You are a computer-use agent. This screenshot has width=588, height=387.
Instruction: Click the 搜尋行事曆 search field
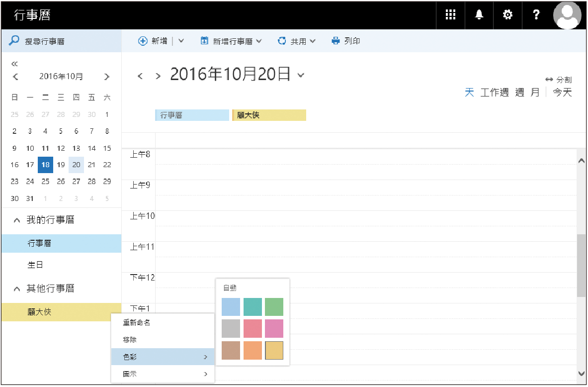[x=62, y=41]
